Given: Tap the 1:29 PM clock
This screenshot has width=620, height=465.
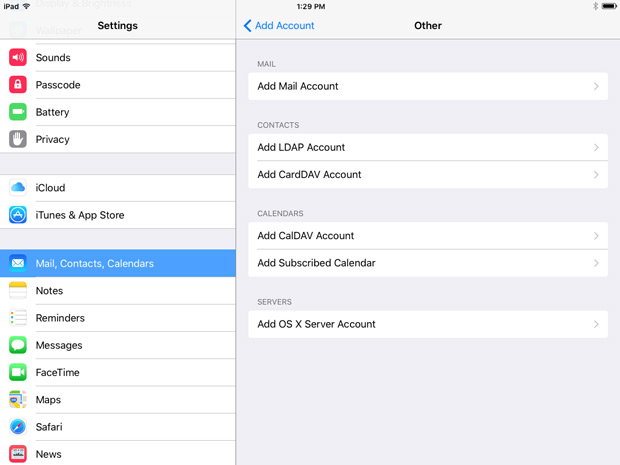Looking at the screenshot, I should click(311, 6).
